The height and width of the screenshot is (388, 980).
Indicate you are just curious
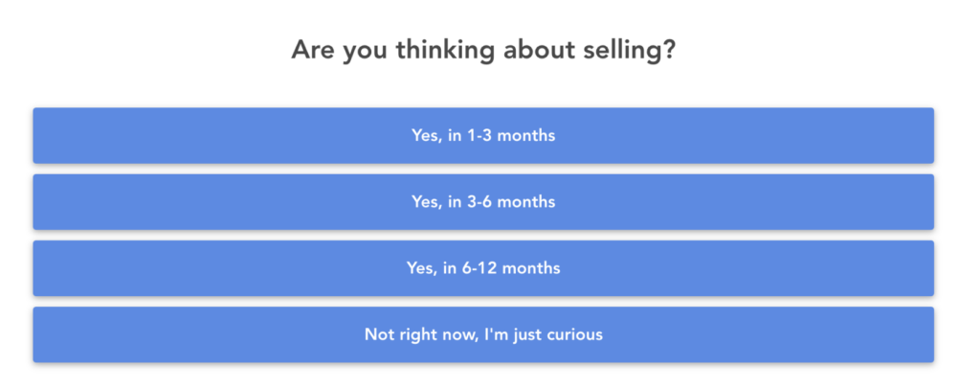(x=483, y=334)
